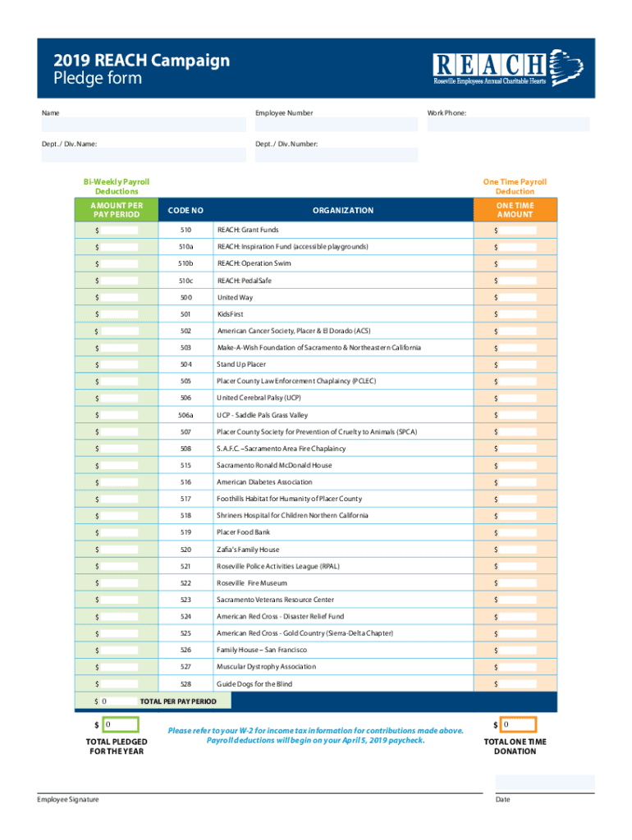Click 'Shriners Hospital for Children Northern California' text
Screen dimensions: 632x840
[292, 516]
